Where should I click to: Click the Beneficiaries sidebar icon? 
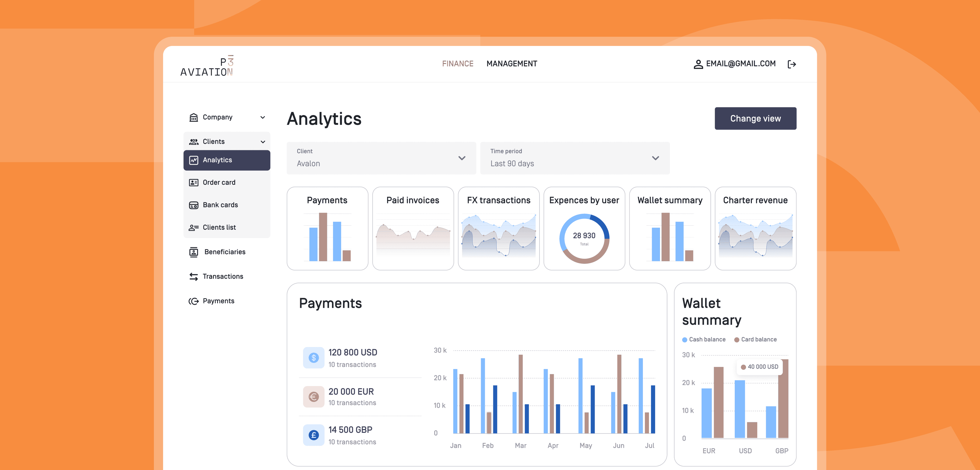pyautogui.click(x=194, y=252)
